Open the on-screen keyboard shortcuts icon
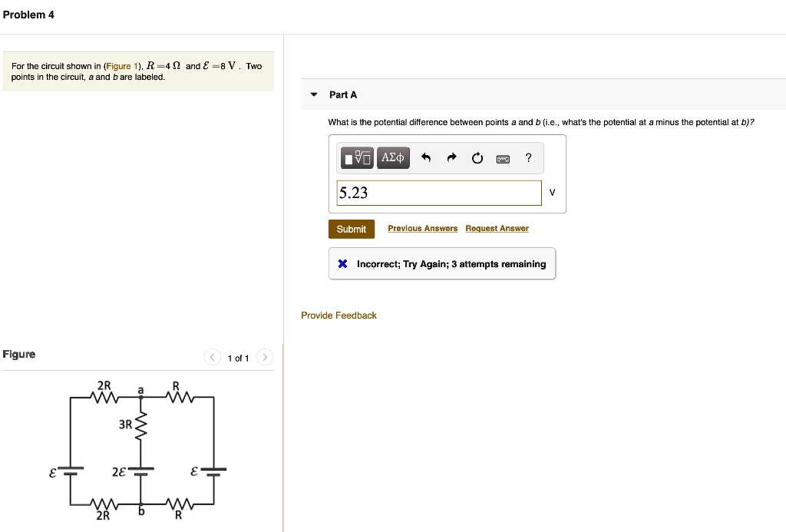Viewport: 786px width, 532px height. pyautogui.click(x=503, y=158)
